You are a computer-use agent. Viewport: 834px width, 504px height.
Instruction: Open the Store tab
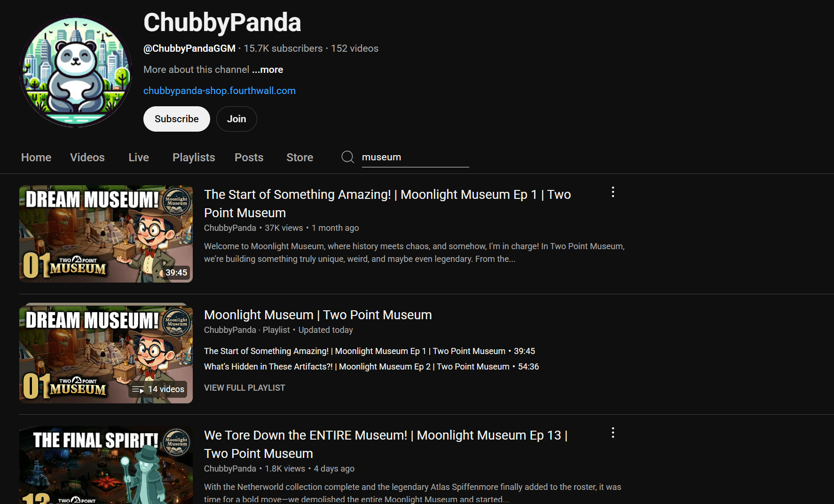pyautogui.click(x=300, y=157)
